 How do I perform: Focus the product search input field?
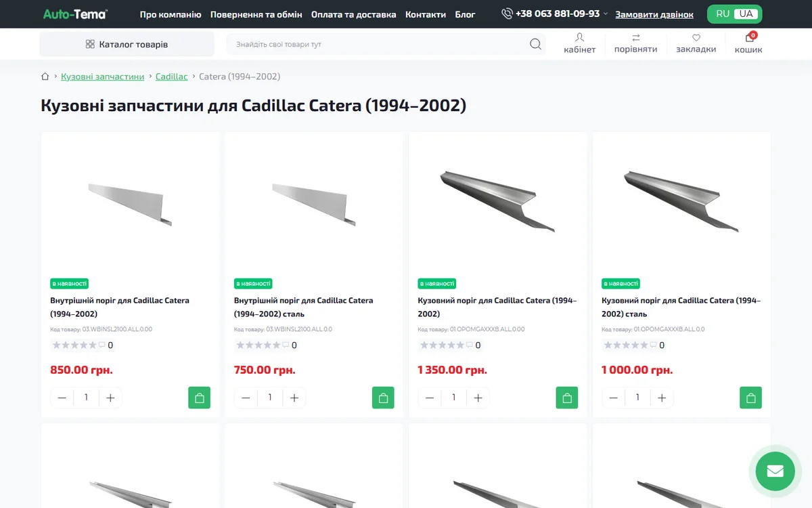click(x=379, y=44)
